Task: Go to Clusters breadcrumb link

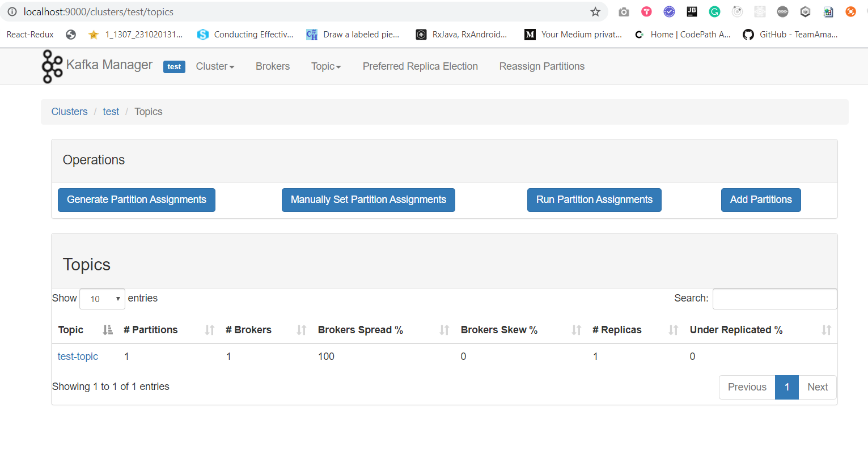Action: coord(69,112)
